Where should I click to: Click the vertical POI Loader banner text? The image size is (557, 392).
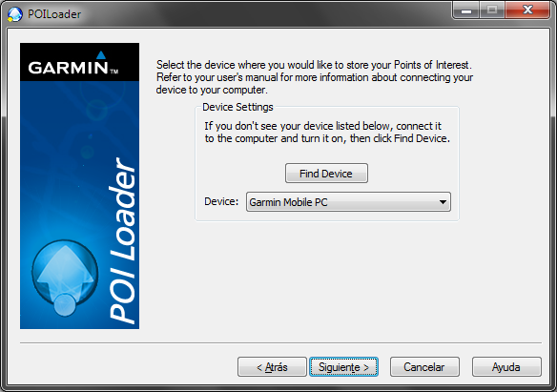(122, 240)
